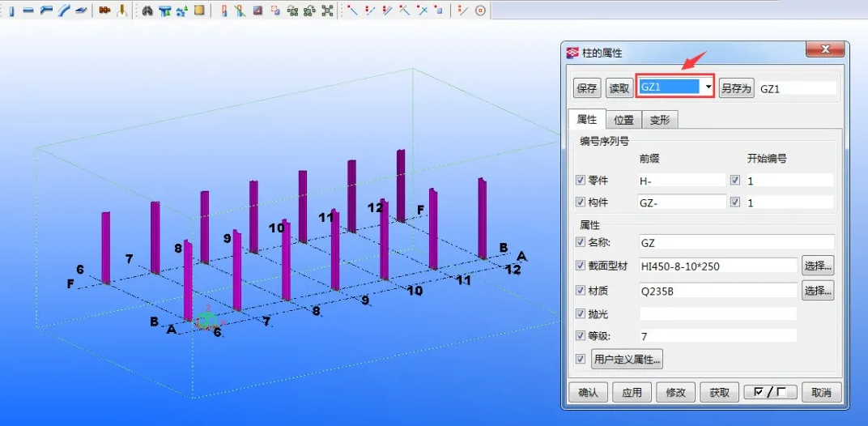Viewport: 868px width, 426px height.
Task: Open 选择... next to 材质 Q235B
Action: coord(818,290)
